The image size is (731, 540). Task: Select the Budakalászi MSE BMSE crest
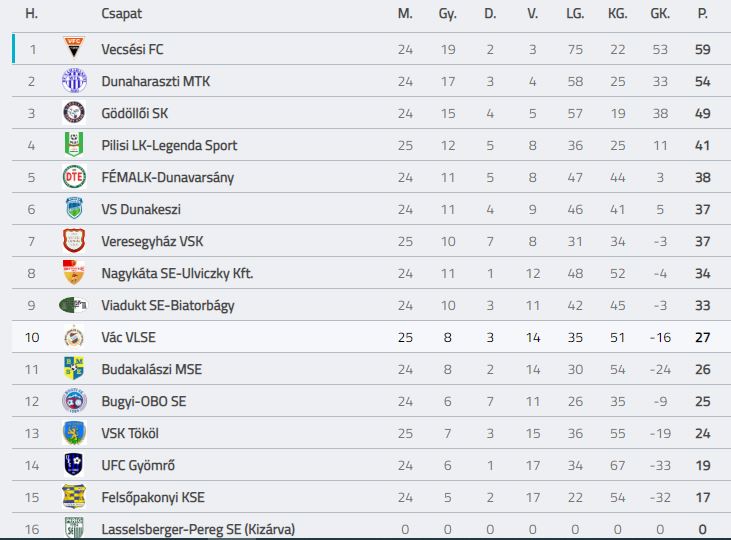coord(74,368)
